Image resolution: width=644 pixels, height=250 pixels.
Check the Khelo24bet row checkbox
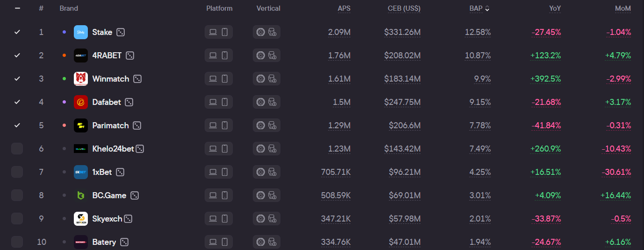coord(17,149)
